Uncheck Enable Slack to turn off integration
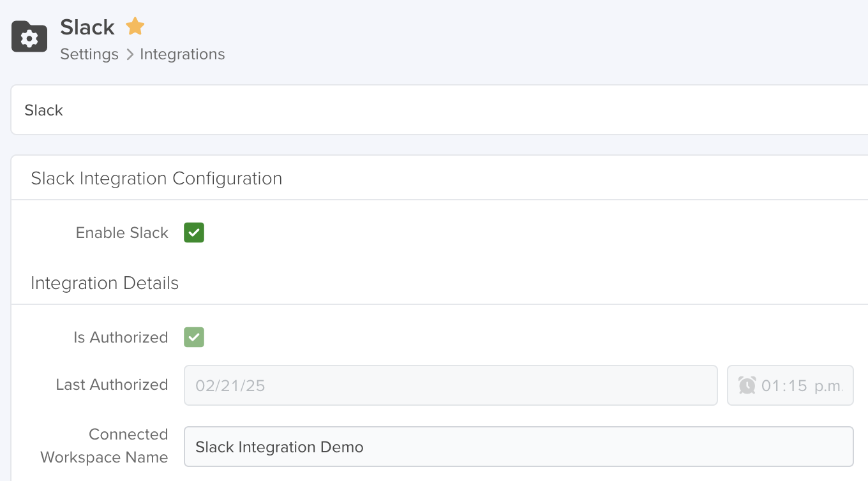The width and height of the screenshot is (868, 481). (x=193, y=232)
